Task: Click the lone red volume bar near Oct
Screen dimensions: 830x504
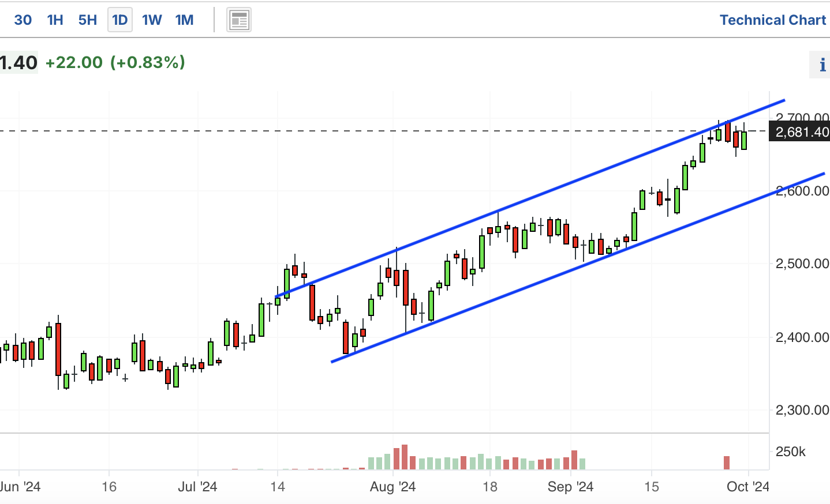Action: tap(727, 462)
